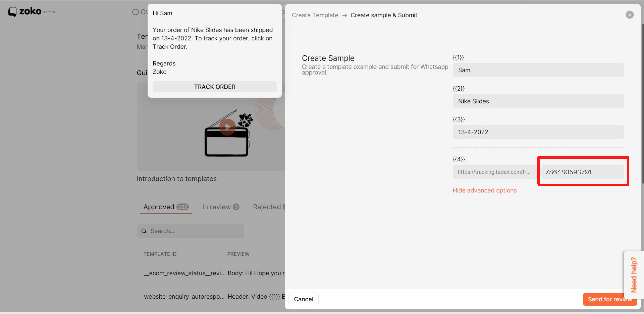Image resolution: width=644 pixels, height=314 pixels.
Task: Hide advanced options
Action: (x=484, y=190)
